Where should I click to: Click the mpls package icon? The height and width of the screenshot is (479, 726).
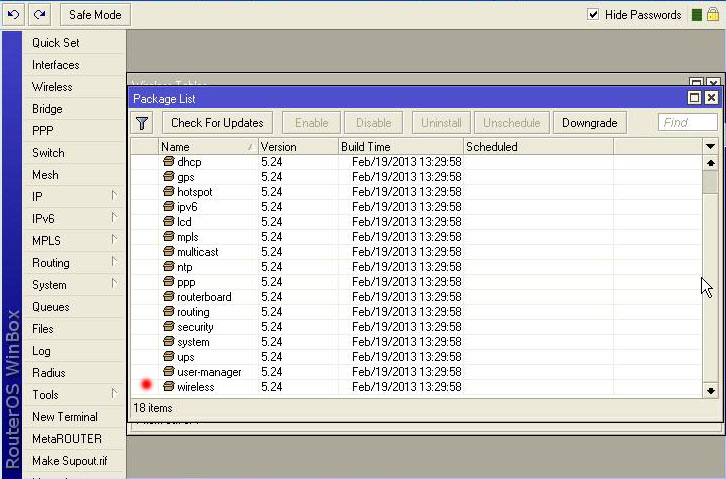169,236
